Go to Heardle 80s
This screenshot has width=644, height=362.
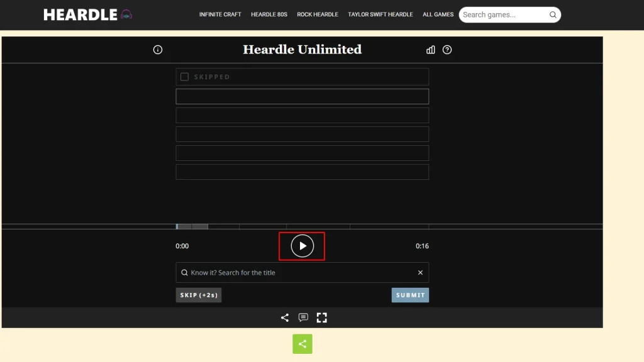(x=269, y=14)
